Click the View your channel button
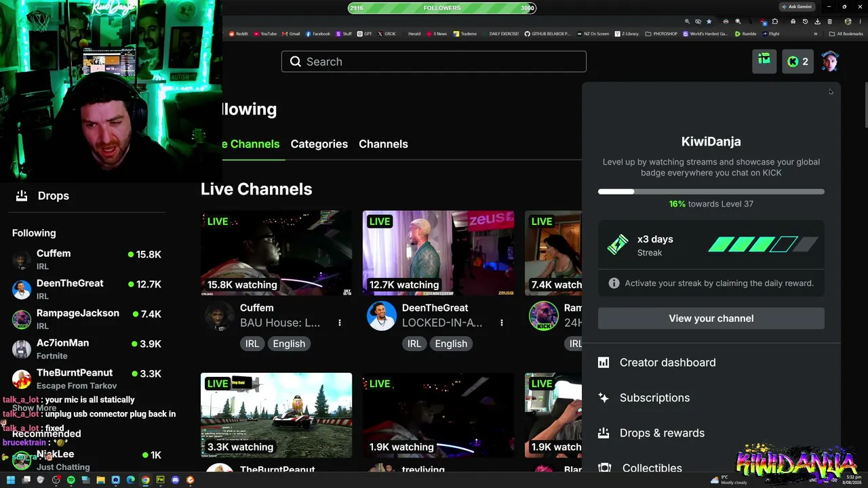This screenshot has width=868, height=488. click(711, 319)
